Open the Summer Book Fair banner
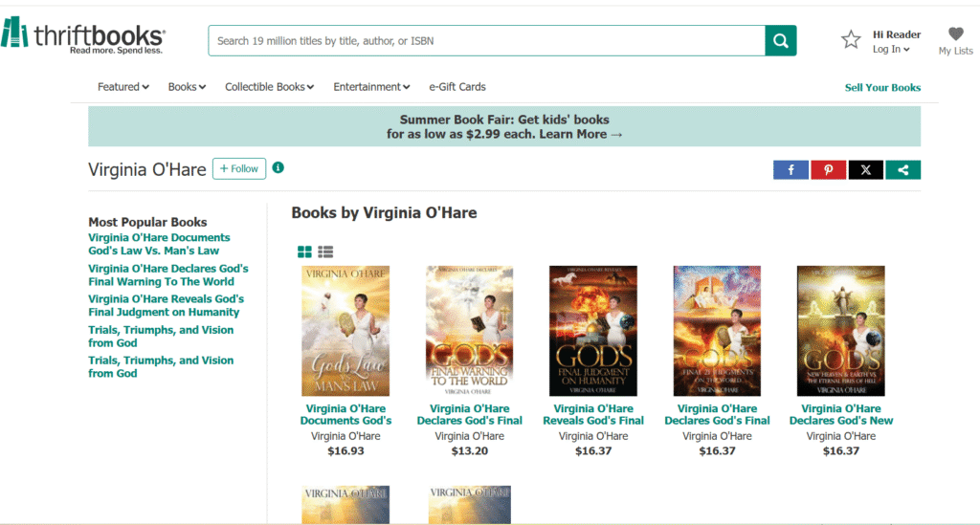 (x=504, y=126)
